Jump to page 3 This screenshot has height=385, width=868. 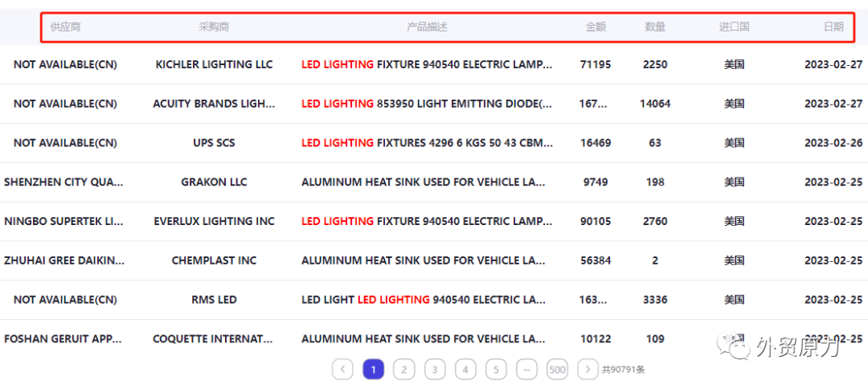pos(435,370)
